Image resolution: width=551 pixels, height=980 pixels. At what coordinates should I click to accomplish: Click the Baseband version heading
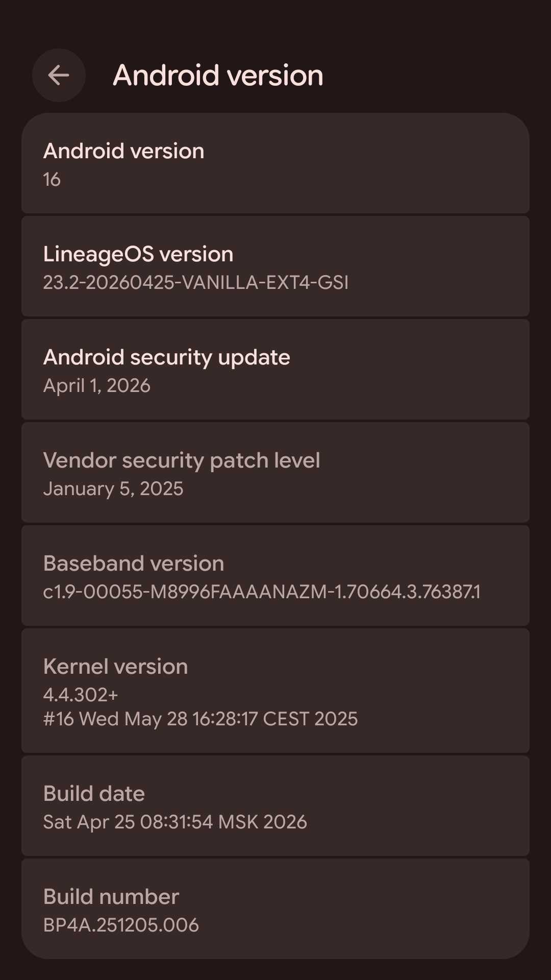click(x=134, y=563)
